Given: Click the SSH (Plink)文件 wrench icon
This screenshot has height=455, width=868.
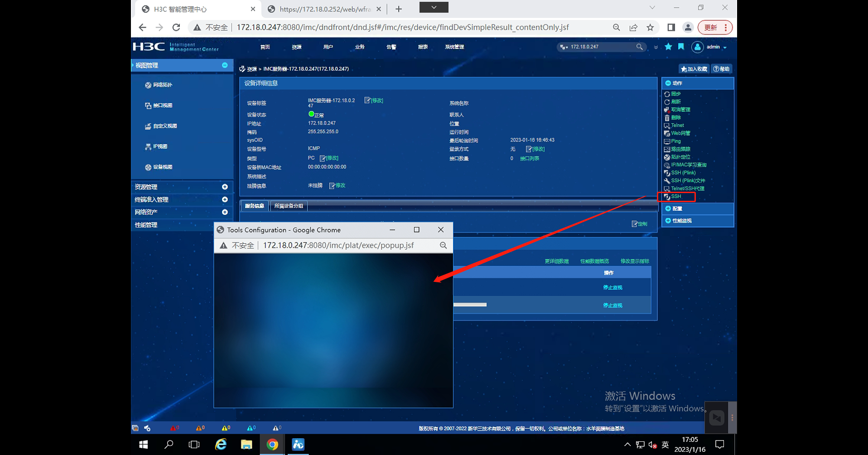Looking at the screenshot, I should coord(667,181).
